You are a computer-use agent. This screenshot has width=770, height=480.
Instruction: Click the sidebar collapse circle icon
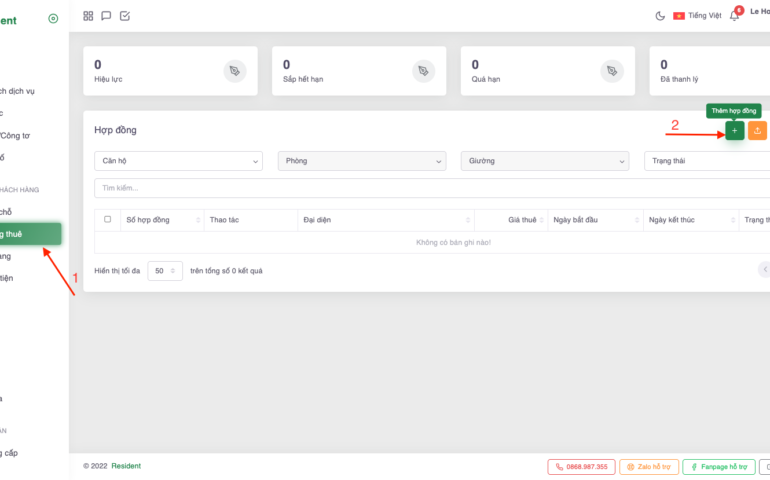pos(53,19)
